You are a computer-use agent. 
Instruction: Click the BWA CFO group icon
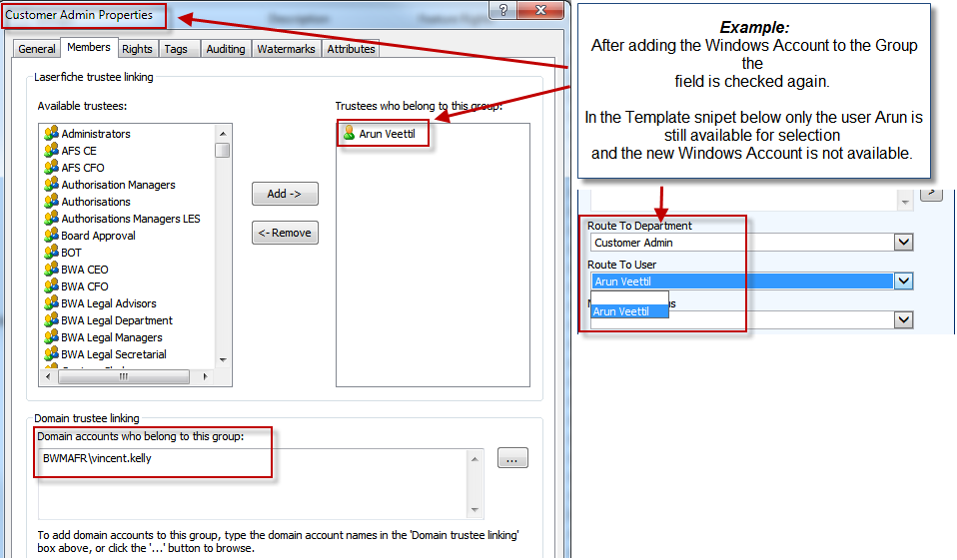[51, 286]
